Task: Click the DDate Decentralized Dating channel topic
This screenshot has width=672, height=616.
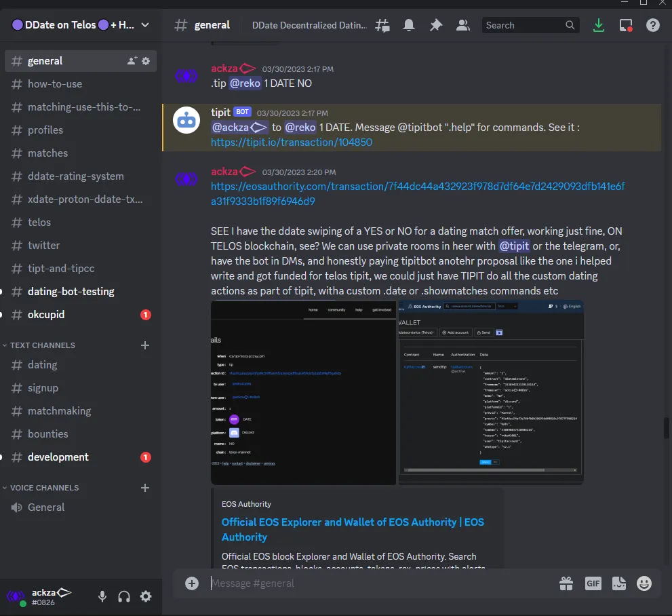Action: point(309,25)
